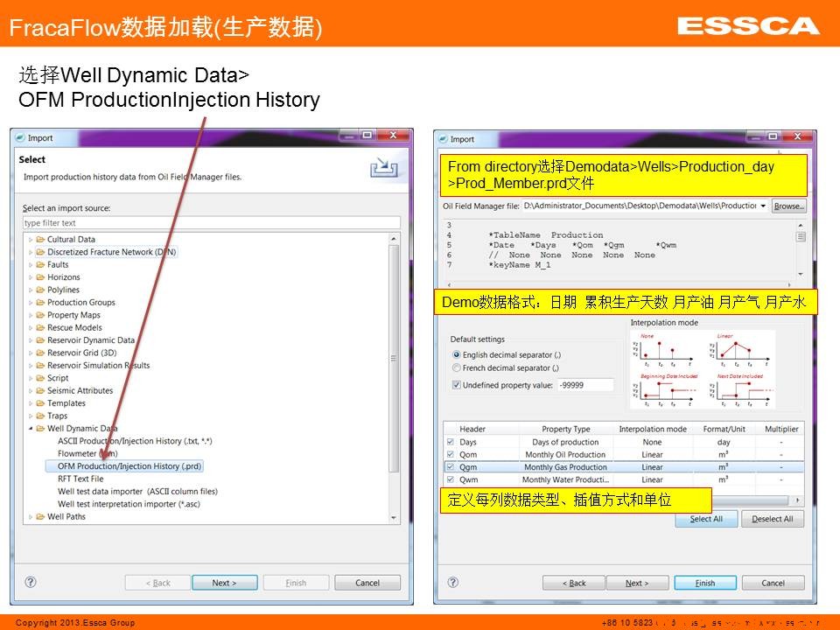Image resolution: width=840 pixels, height=630 pixels.
Task: Click the type filter text field
Action: click(x=210, y=223)
